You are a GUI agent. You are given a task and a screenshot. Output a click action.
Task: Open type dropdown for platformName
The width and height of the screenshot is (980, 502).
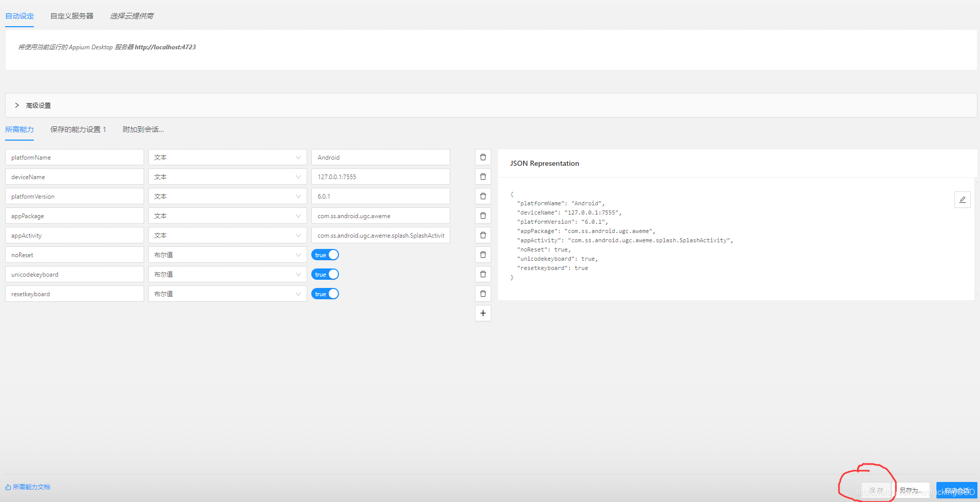click(x=228, y=157)
